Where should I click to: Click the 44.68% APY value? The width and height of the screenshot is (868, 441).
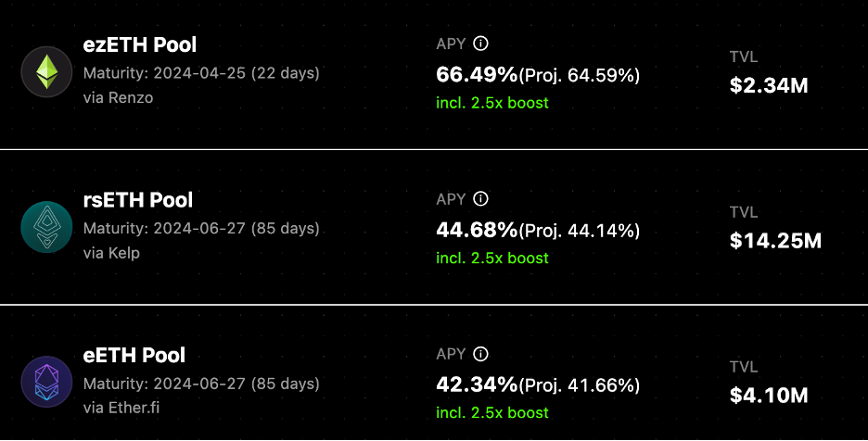477,230
